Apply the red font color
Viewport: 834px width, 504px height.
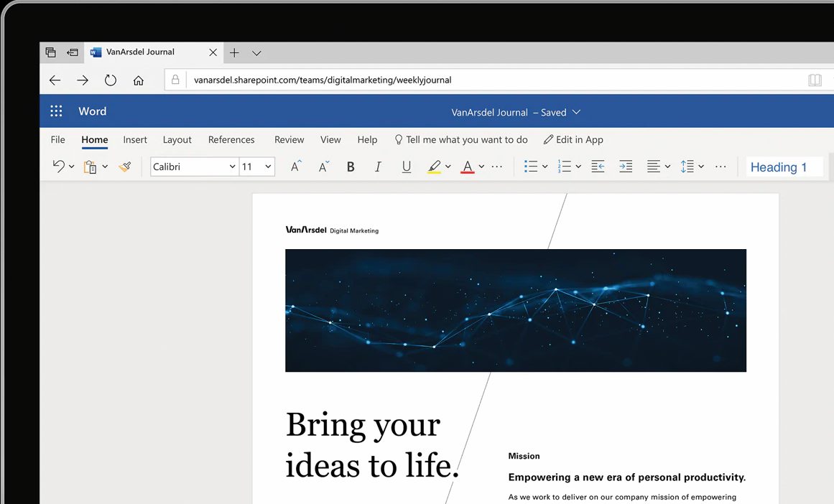(x=468, y=167)
